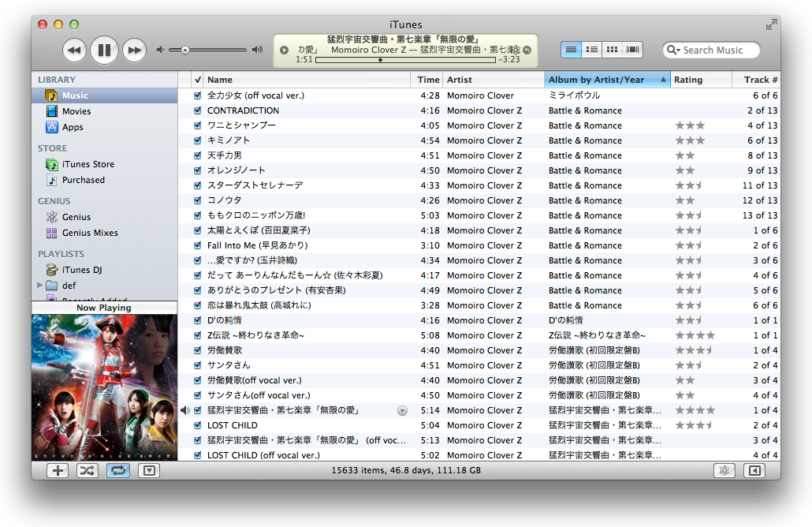Click the shuffle button in bottom bar
The height and width of the screenshot is (527, 812).
87,471
